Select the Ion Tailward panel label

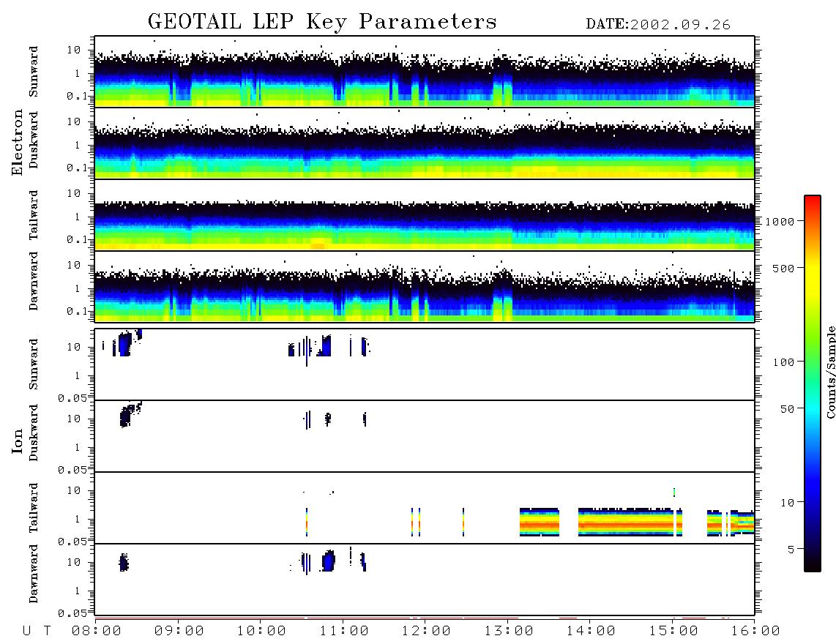coord(34,508)
